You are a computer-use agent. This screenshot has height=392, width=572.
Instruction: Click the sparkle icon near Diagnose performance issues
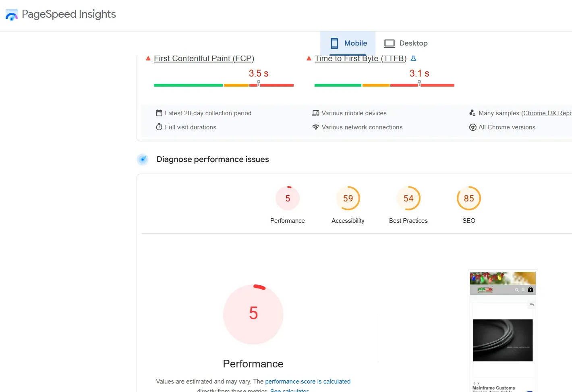[x=143, y=159]
